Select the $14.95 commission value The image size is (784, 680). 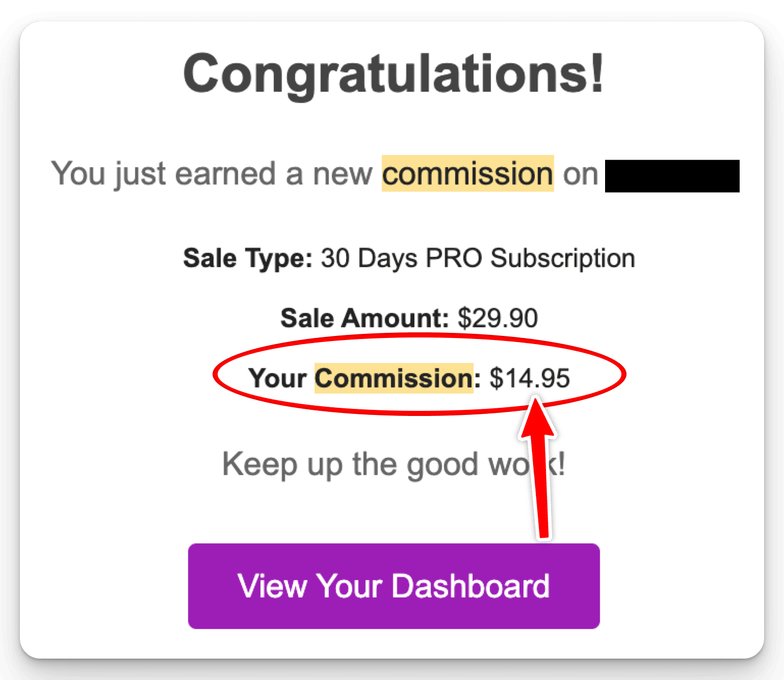(530, 378)
